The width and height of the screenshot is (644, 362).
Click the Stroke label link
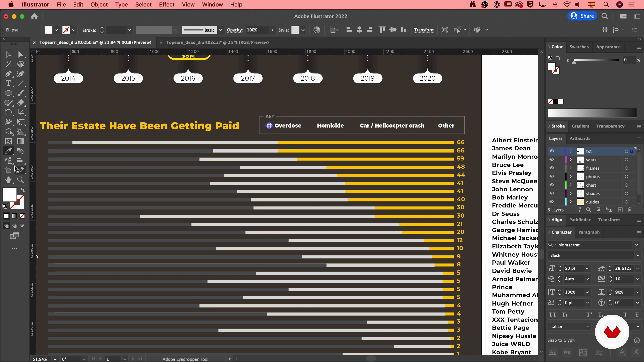(x=89, y=30)
